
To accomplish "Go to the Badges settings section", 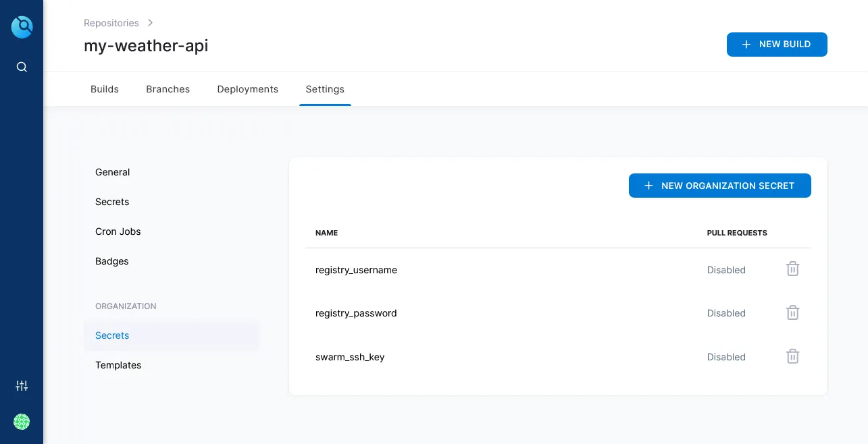I will pyautogui.click(x=112, y=261).
